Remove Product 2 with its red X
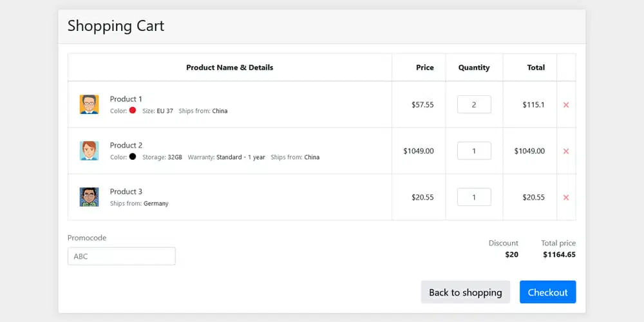The width and height of the screenshot is (644, 322). click(566, 151)
